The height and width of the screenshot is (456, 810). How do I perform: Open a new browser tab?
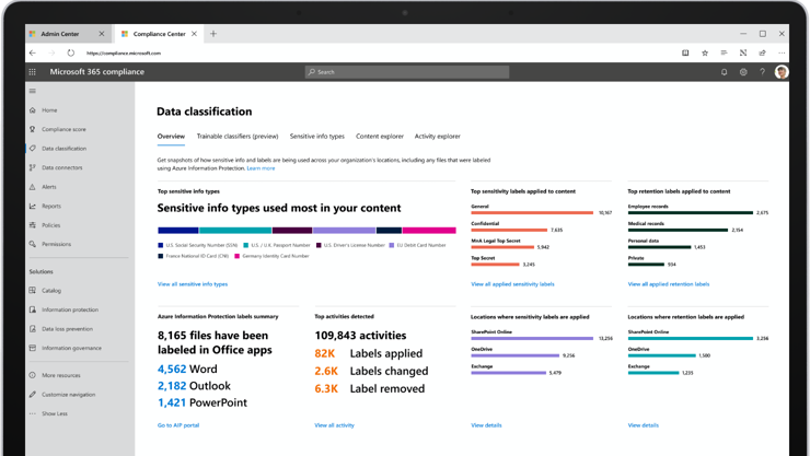pos(213,34)
